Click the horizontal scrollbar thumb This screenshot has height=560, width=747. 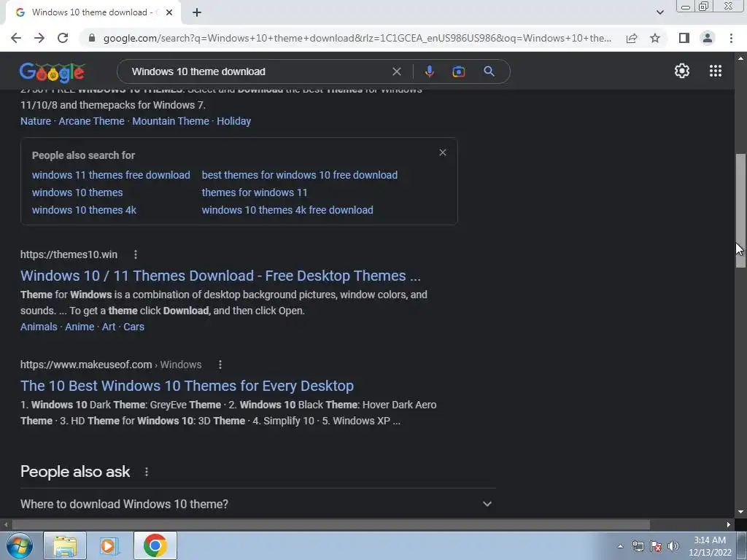coord(330,524)
